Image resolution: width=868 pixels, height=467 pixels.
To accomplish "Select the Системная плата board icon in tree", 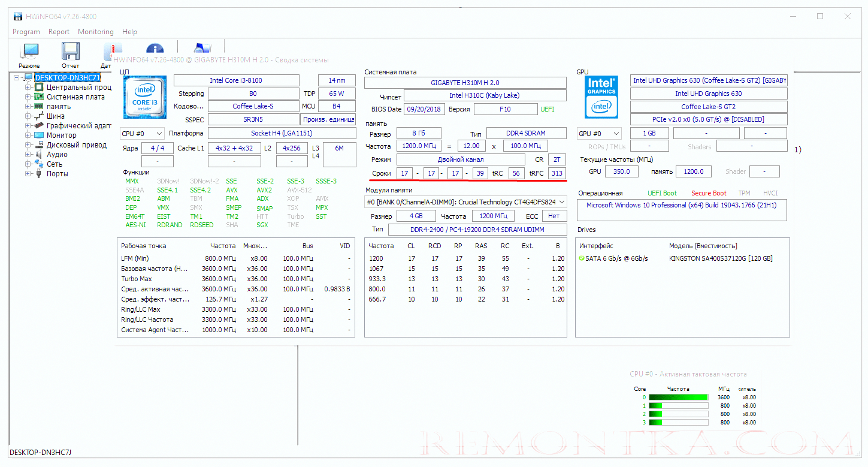I will pos(39,97).
